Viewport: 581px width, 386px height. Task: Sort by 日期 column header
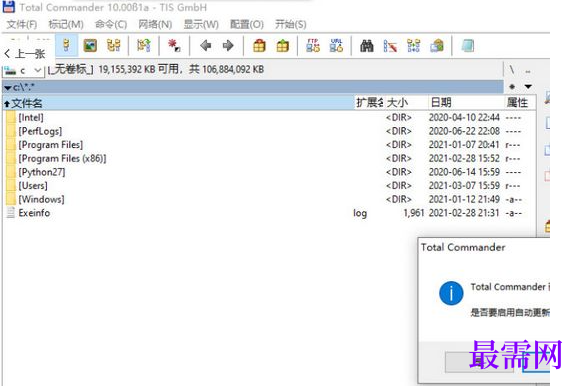pos(467,103)
